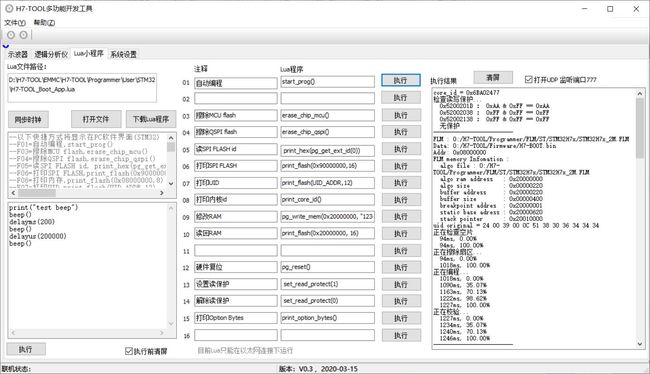Click the empty row 16 Lua program field

click(327, 335)
